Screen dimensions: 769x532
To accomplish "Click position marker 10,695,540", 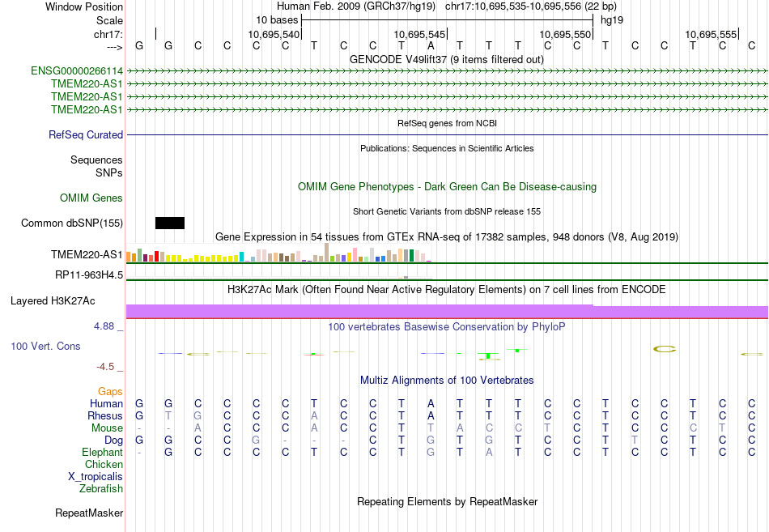I will pos(273,34).
